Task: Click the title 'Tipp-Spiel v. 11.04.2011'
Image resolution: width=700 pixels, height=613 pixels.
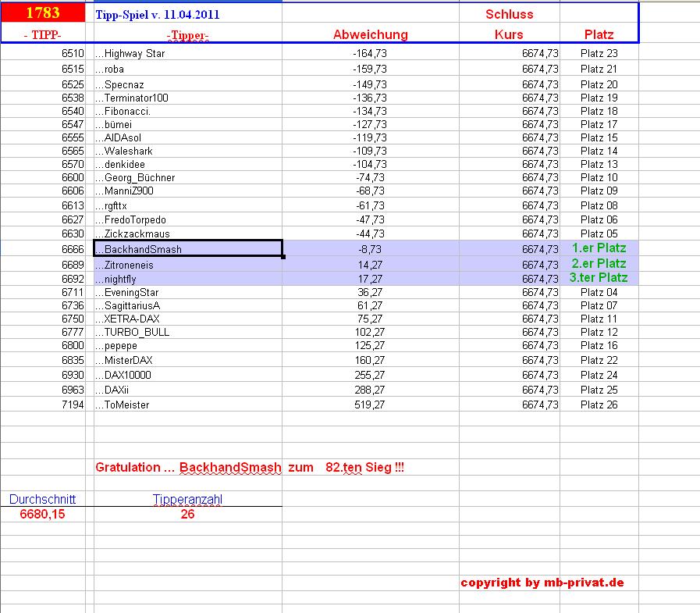Action: tap(157, 15)
